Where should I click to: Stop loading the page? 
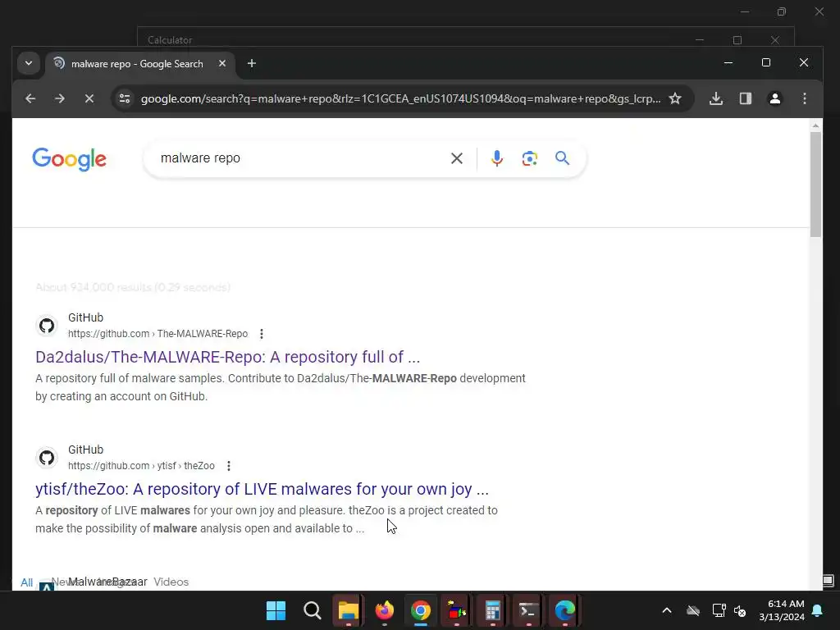(89, 98)
